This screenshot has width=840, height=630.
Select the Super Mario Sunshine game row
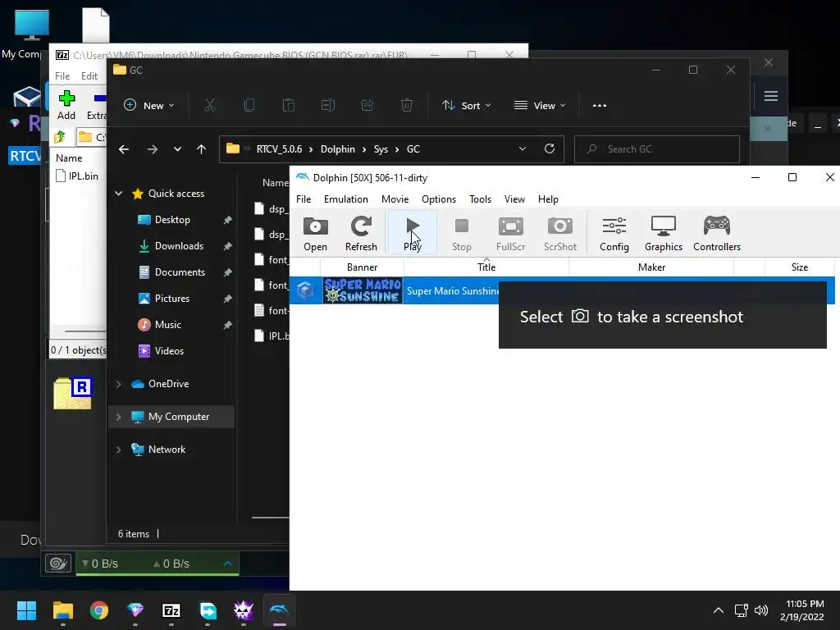click(x=562, y=290)
